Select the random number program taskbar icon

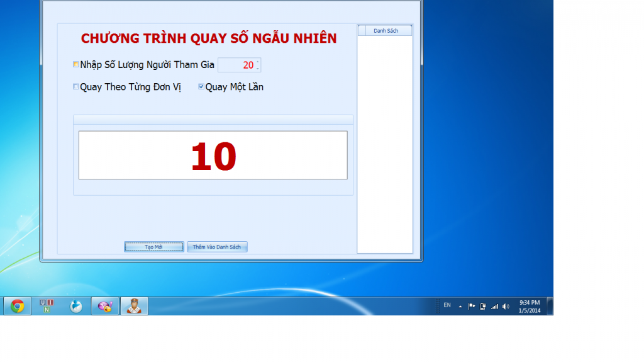tap(135, 306)
